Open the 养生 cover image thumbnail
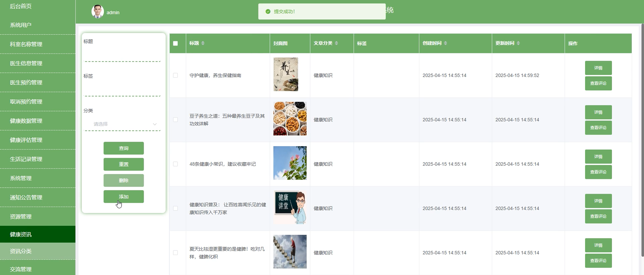Viewport: 644px width, 275px height. [285, 74]
